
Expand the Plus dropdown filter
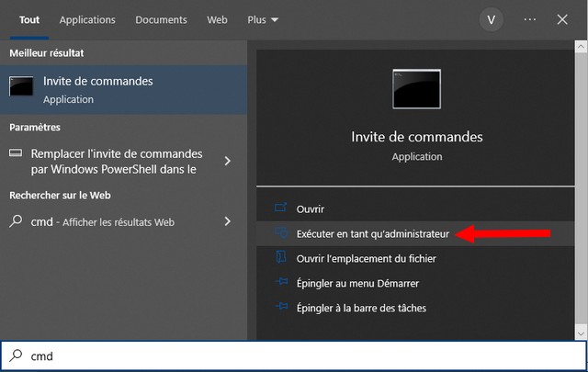[263, 19]
